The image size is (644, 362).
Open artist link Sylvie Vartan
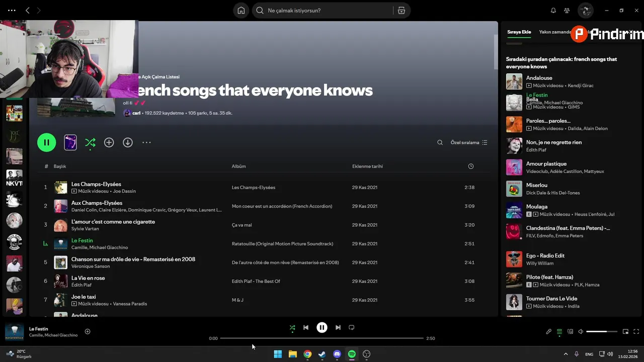pyautogui.click(x=85, y=229)
